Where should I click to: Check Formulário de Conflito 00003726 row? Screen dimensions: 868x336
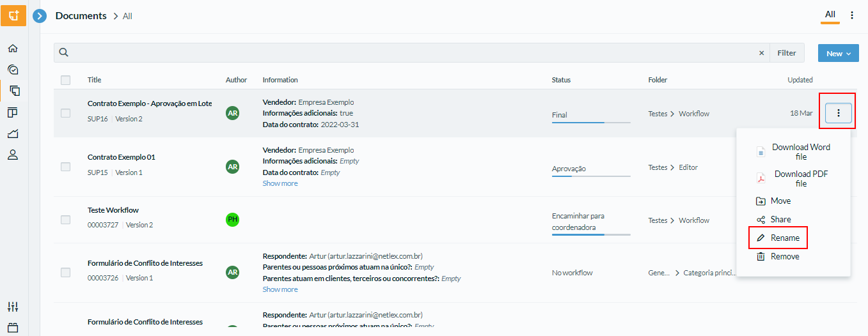pos(66,273)
